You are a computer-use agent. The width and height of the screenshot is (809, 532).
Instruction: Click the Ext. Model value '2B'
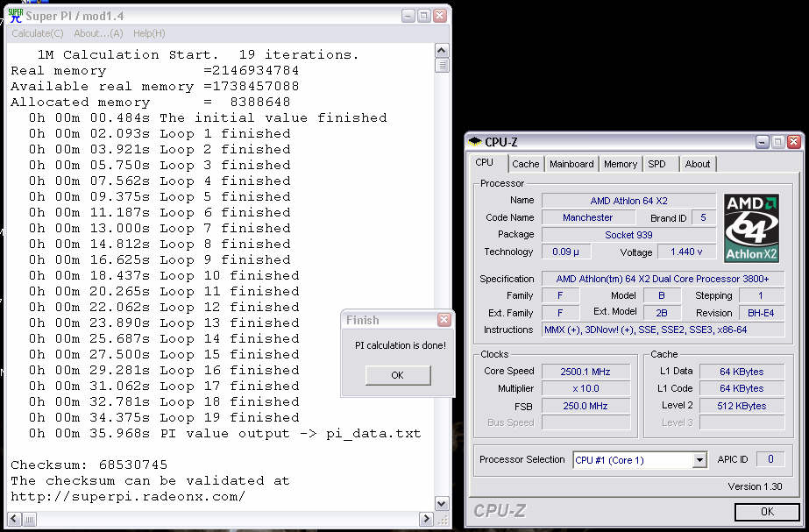pos(662,313)
